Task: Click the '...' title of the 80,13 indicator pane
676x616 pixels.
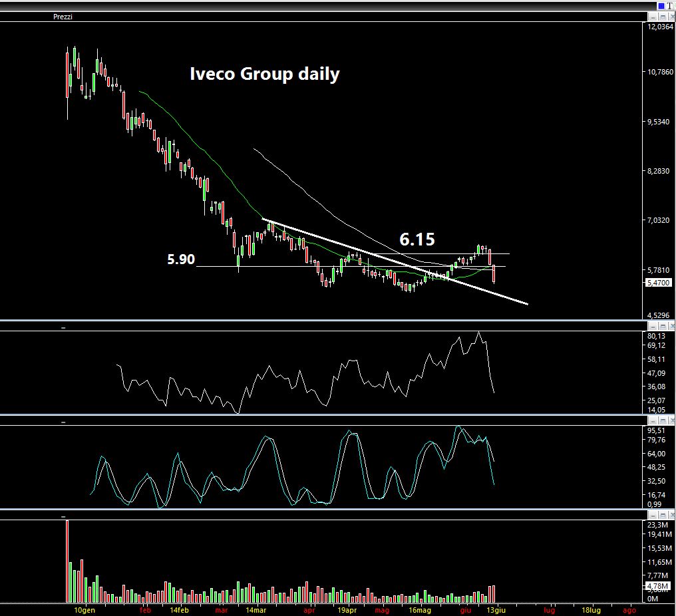Action: [x=63, y=327]
